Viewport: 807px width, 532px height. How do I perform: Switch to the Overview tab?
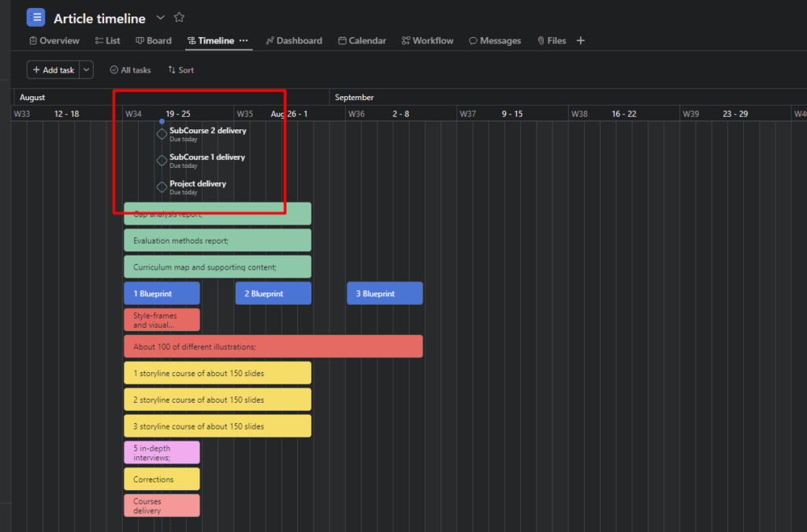(x=54, y=41)
